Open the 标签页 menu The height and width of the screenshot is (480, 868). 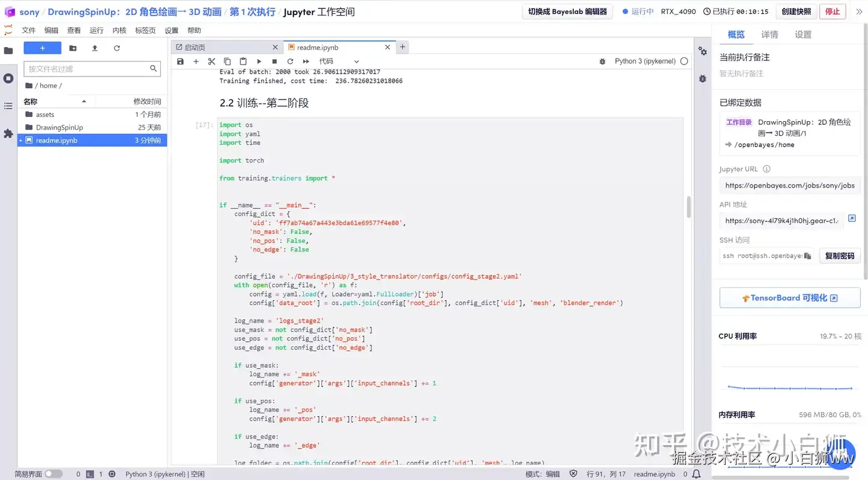[x=145, y=30]
